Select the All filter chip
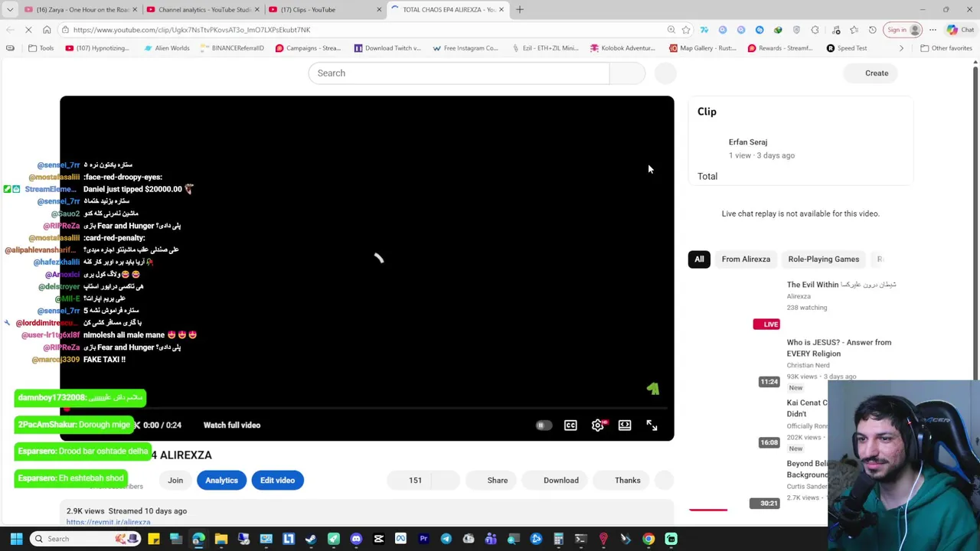 click(699, 259)
